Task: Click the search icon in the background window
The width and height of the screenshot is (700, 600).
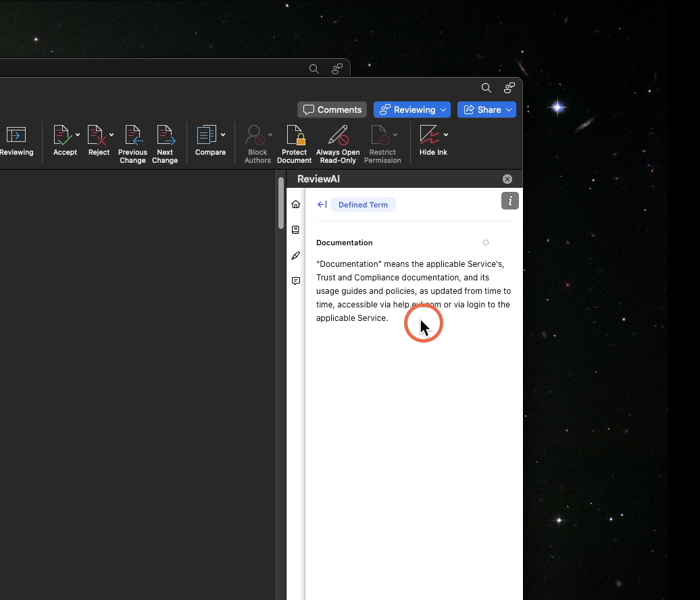Action: coord(314,69)
